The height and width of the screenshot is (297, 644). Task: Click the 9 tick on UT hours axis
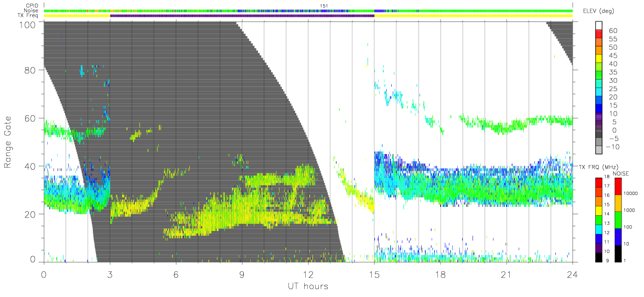coord(242,274)
